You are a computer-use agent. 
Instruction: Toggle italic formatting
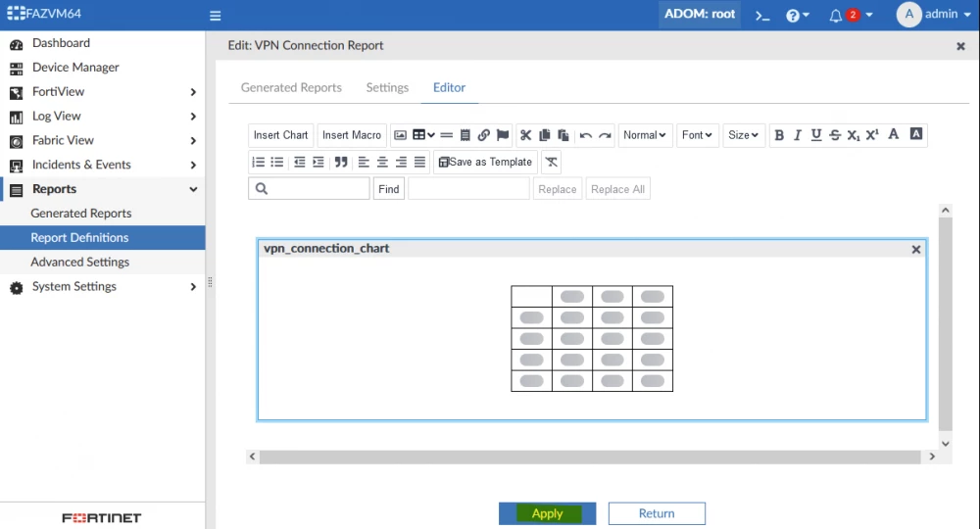pos(798,135)
